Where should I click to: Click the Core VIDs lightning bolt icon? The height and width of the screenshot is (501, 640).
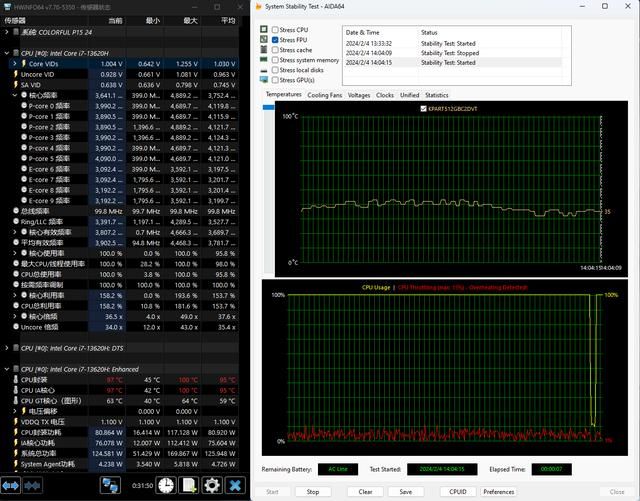click(x=23, y=64)
